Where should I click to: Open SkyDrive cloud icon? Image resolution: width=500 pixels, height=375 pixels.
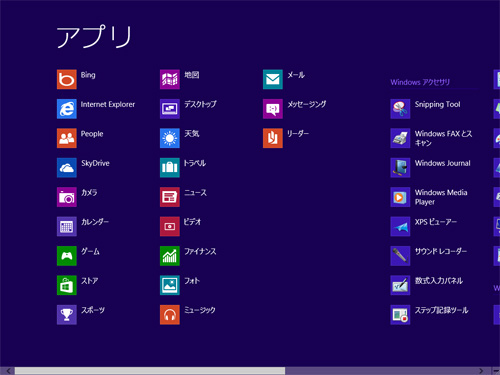tap(67, 167)
